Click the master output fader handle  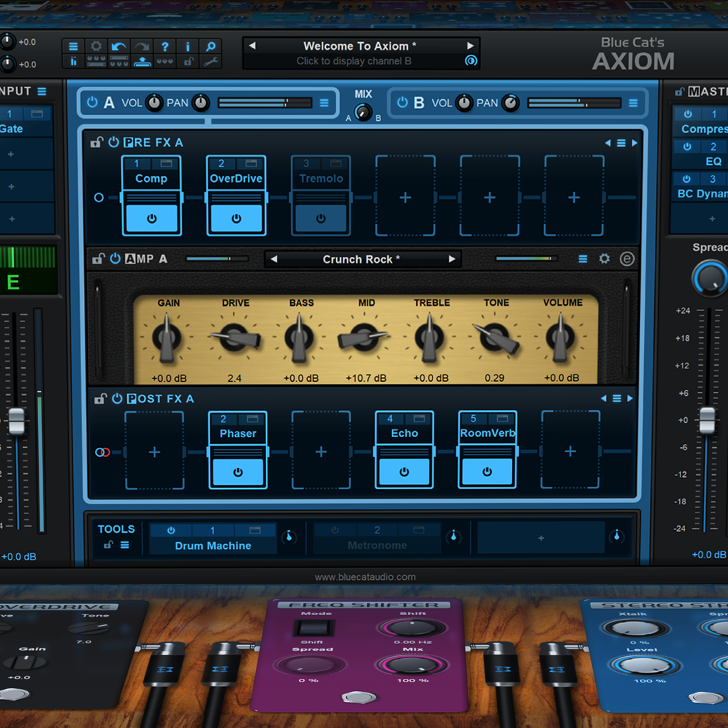pos(707,420)
